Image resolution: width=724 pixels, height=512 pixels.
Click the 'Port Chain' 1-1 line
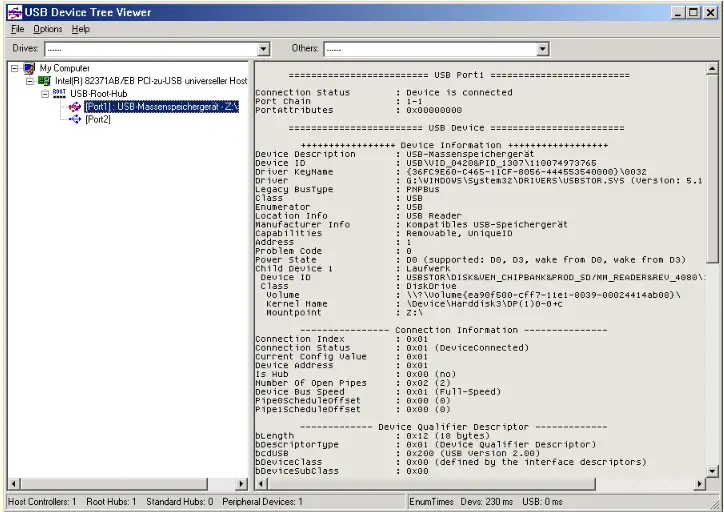pos(339,101)
